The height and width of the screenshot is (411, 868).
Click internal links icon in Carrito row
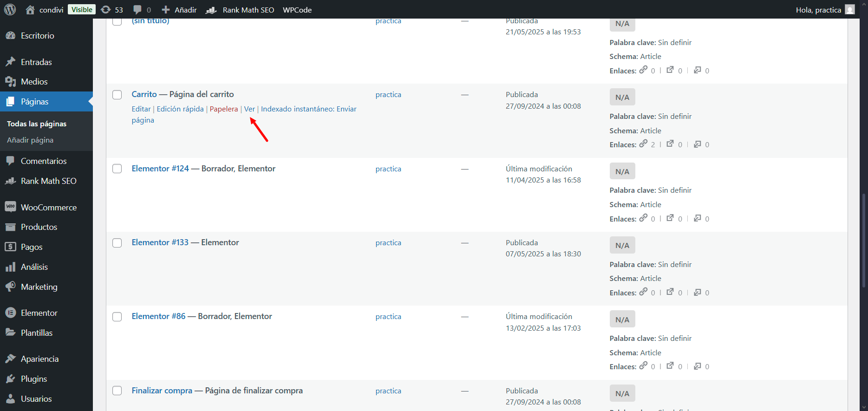[643, 144]
